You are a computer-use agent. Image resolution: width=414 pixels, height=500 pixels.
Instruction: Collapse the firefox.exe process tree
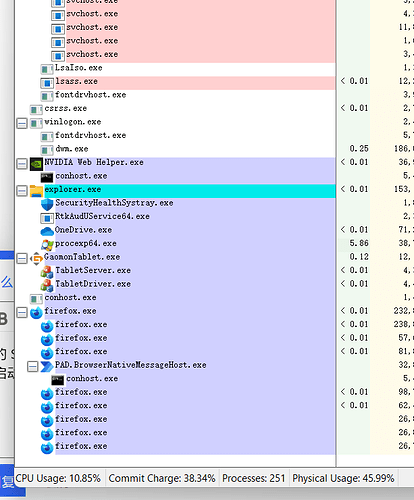click(22, 313)
